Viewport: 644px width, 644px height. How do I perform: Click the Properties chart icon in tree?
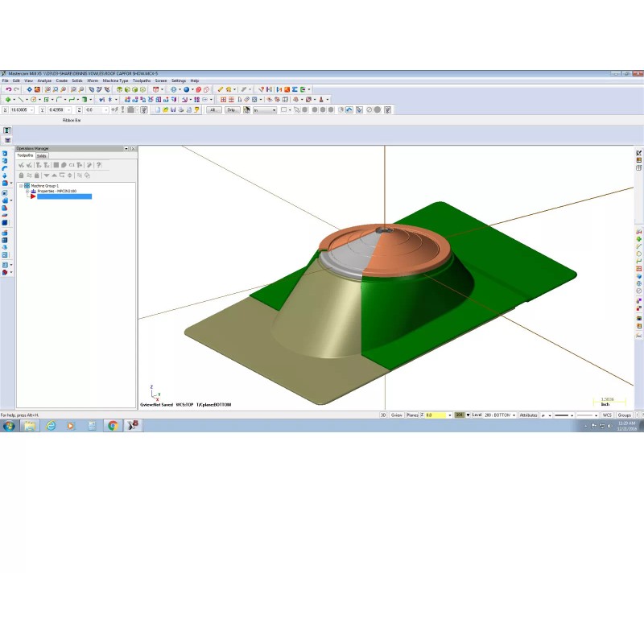34,192
